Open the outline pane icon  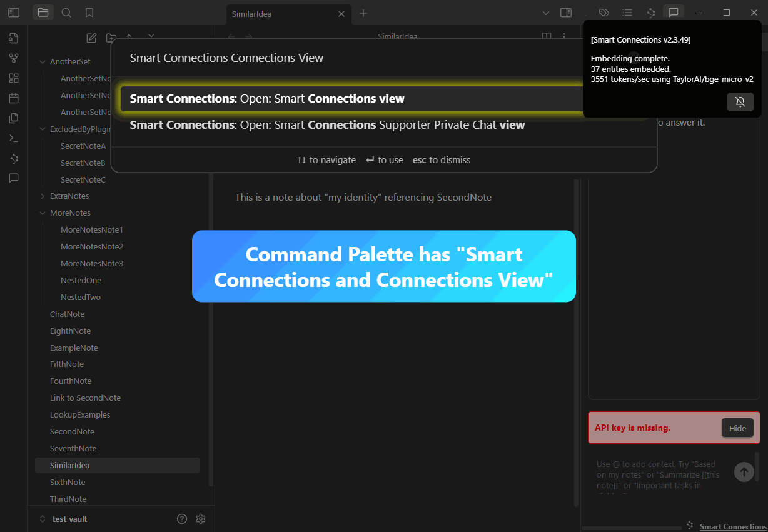click(x=627, y=13)
